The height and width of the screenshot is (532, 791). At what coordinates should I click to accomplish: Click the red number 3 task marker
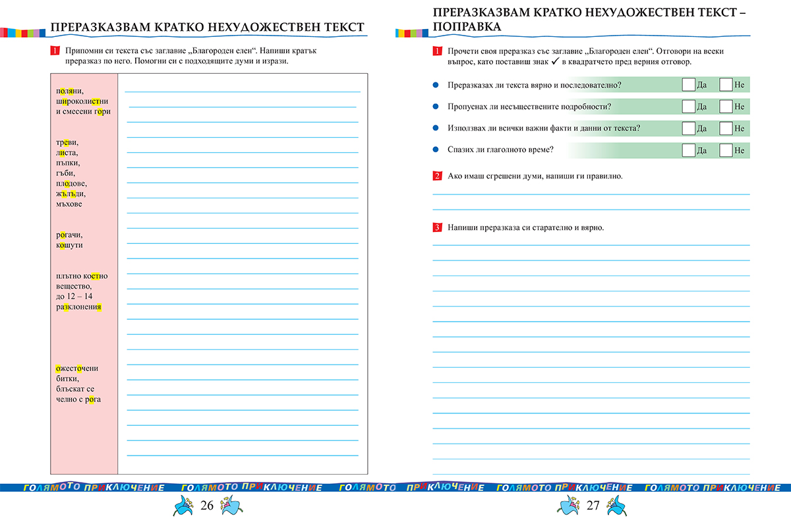437,227
